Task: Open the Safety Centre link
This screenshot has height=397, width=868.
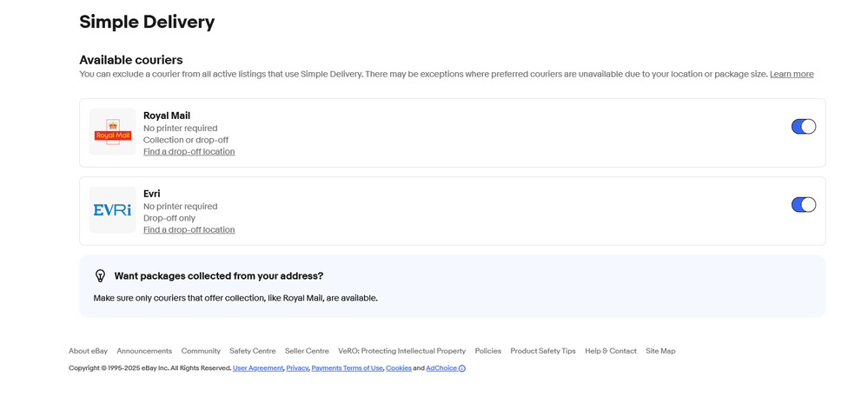Action: point(252,351)
